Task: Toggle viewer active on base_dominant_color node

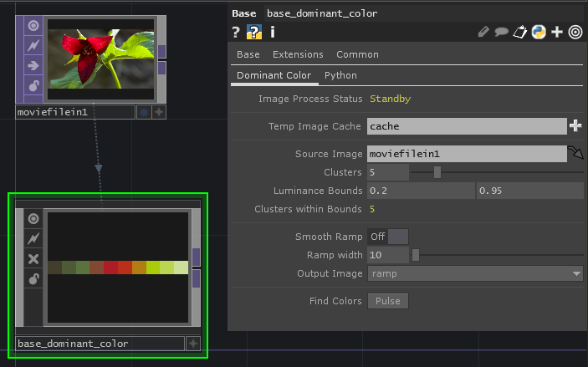Action: [33, 218]
